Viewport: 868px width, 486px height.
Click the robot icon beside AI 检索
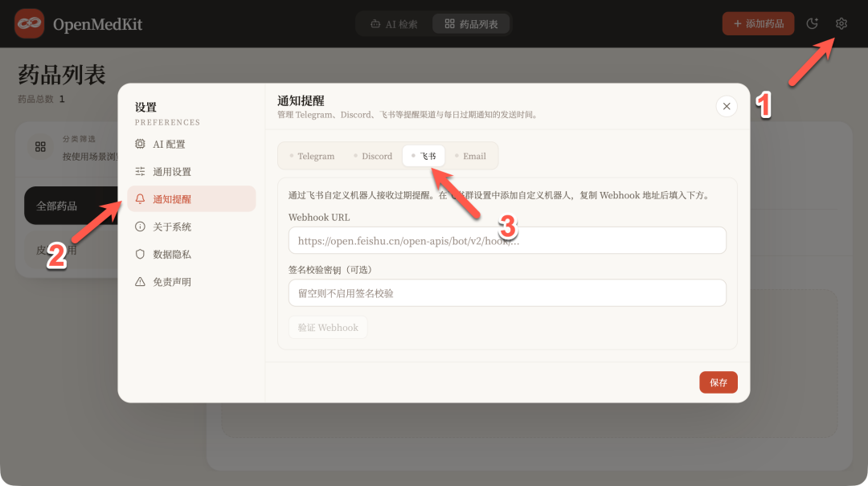[375, 24]
